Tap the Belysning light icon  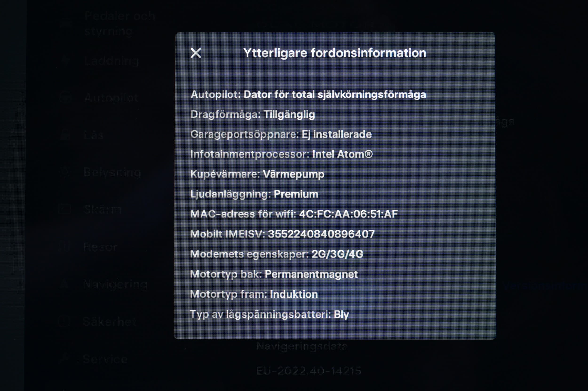(x=65, y=172)
